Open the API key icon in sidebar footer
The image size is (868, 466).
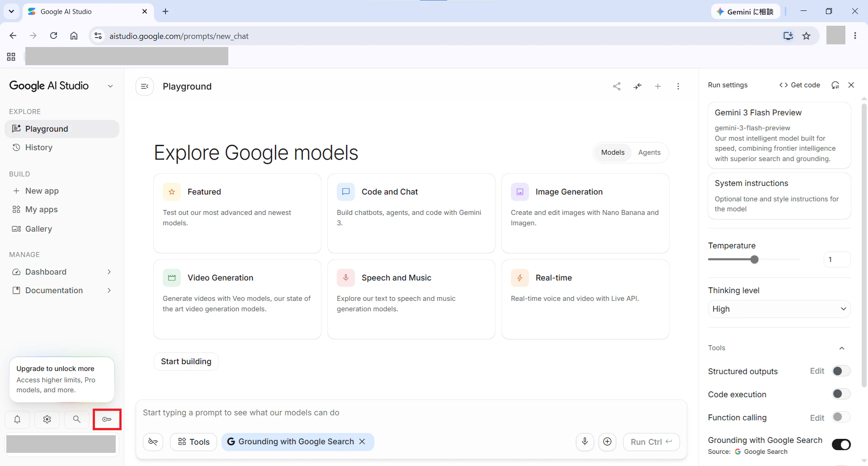[107, 419]
